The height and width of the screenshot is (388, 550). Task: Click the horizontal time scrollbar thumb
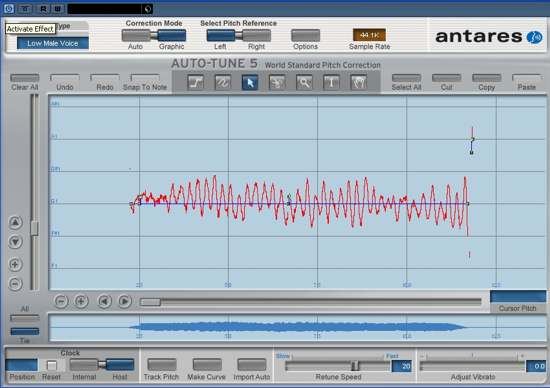pos(150,302)
